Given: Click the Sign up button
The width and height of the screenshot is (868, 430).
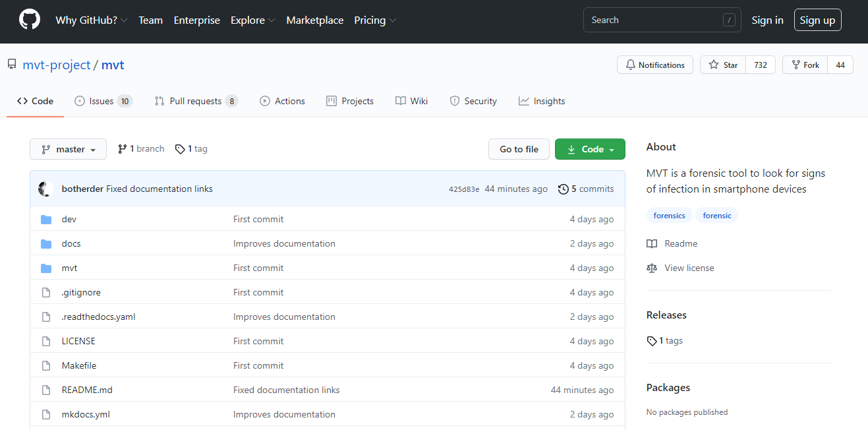Looking at the screenshot, I should (817, 20).
